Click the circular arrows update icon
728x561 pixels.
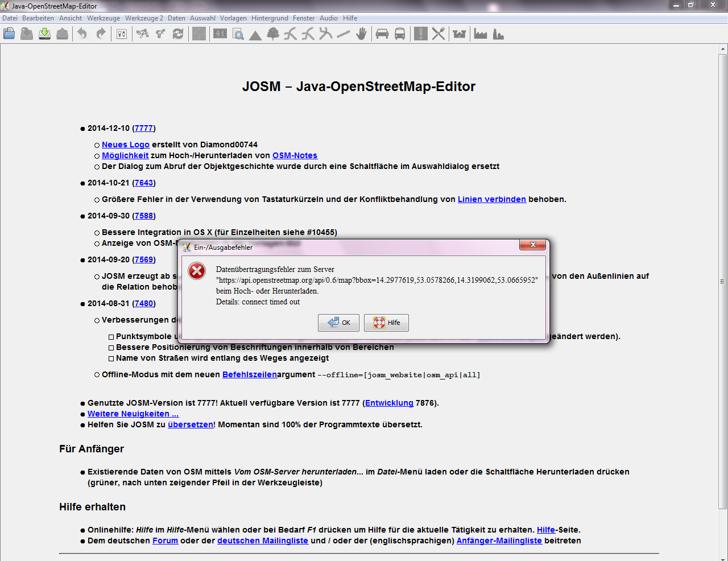(x=178, y=34)
